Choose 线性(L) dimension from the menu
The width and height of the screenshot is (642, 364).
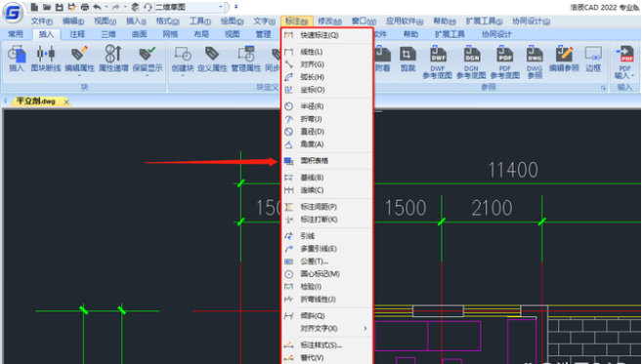pos(311,52)
